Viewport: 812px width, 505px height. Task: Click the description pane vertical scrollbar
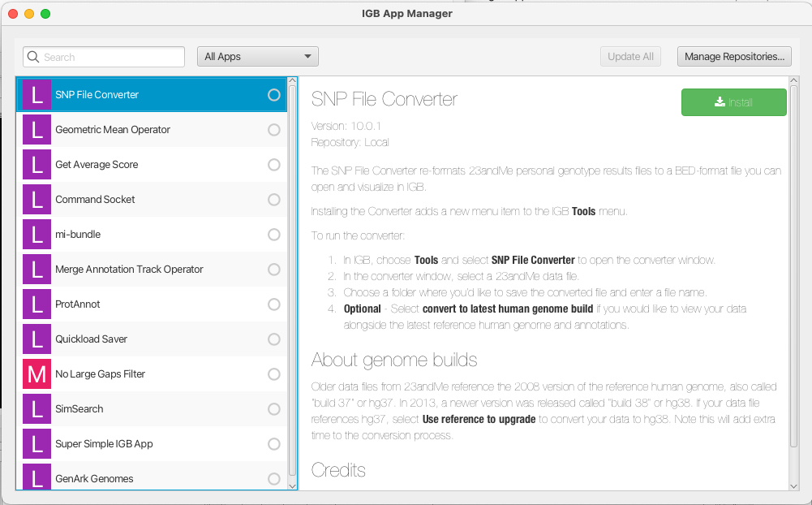point(793,260)
